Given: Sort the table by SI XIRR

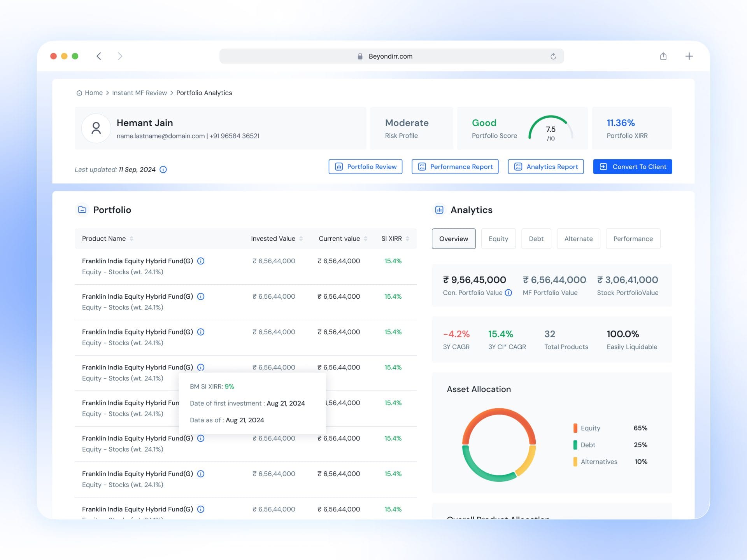Looking at the screenshot, I should (x=407, y=239).
